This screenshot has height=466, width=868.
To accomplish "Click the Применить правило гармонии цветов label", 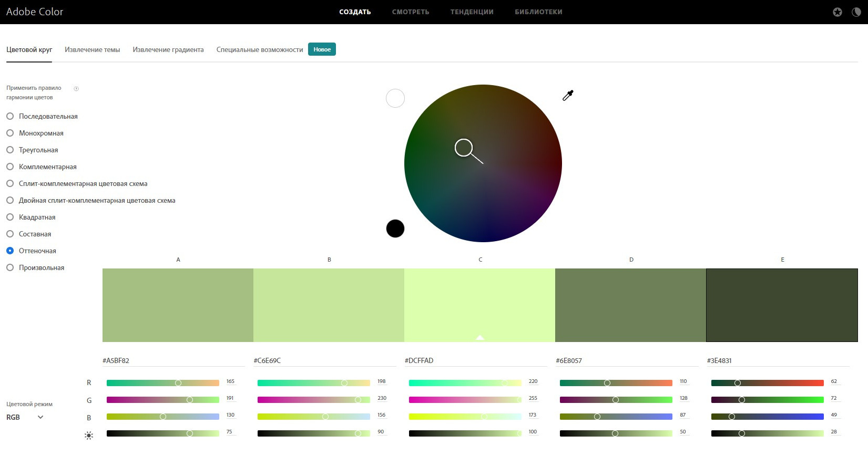I will point(34,92).
